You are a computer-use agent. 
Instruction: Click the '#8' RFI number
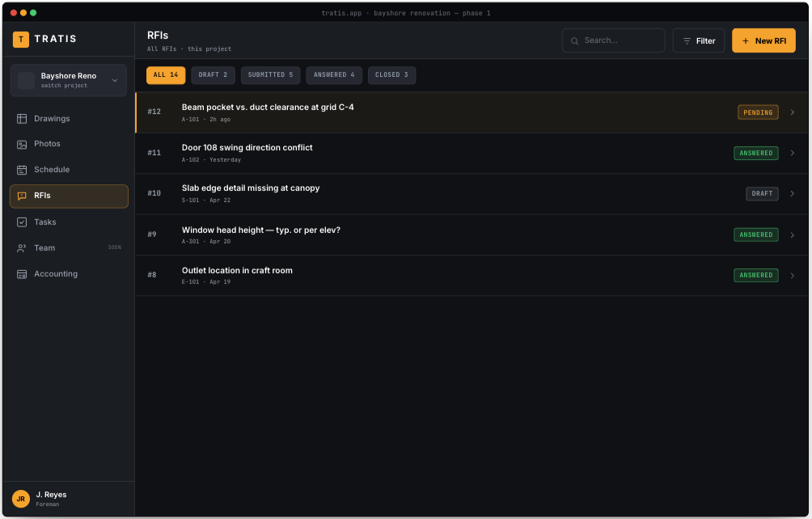point(152,275)
